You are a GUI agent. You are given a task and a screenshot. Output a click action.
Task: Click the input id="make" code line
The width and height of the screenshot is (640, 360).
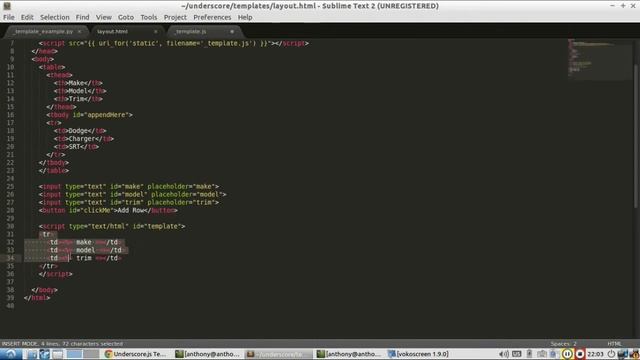[129, 187]
